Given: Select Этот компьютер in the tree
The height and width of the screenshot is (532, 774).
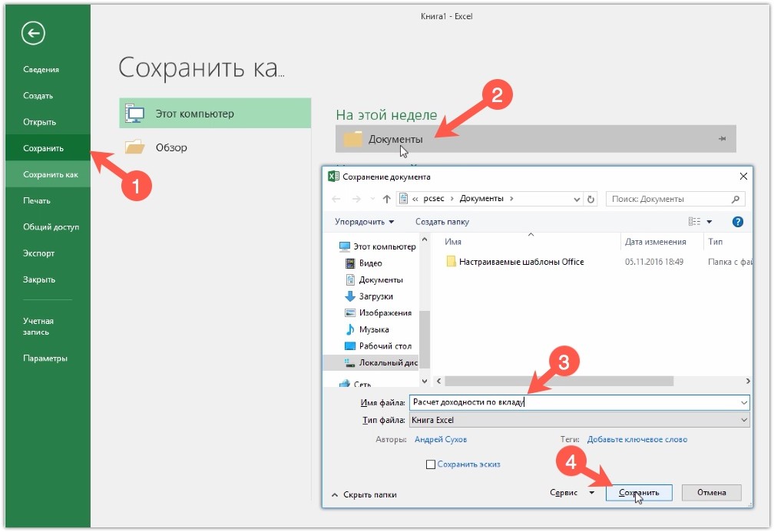Looking at the screenshot, I should click(378, 246).
